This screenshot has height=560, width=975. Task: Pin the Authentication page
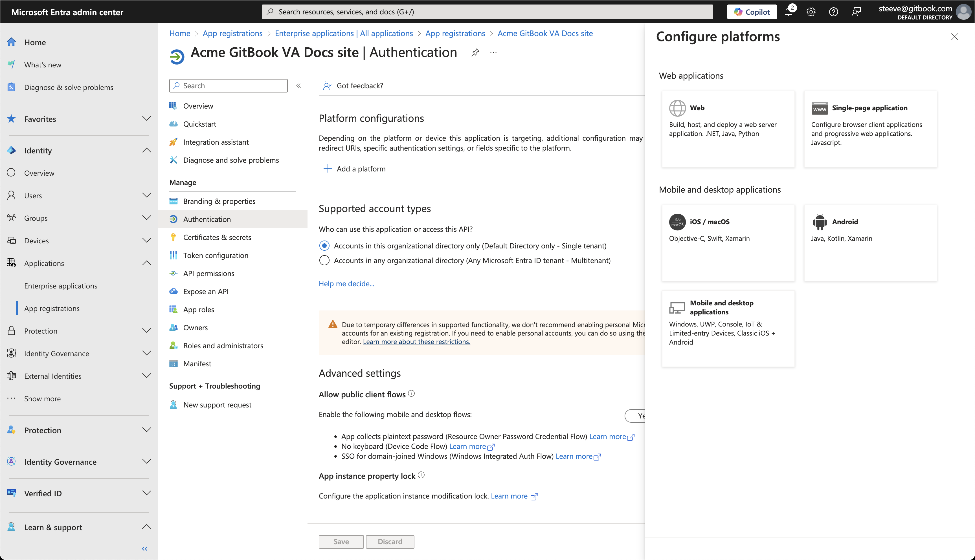475,53
